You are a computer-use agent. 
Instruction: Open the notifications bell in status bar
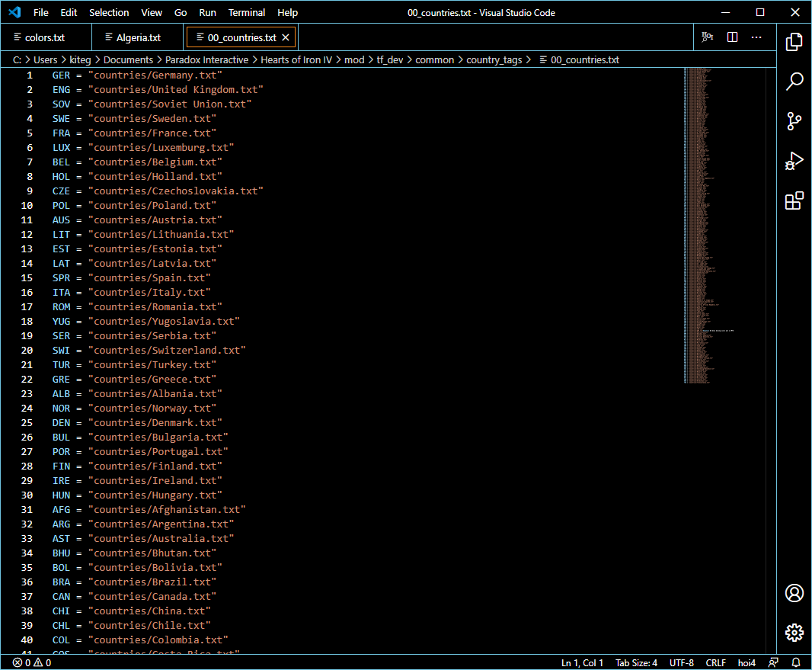tap(796, 662)
